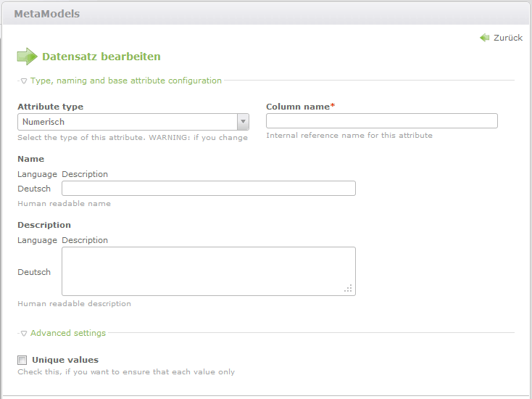Click the resize grip of Description textarea
532x399 pixels.
point(349,289)
